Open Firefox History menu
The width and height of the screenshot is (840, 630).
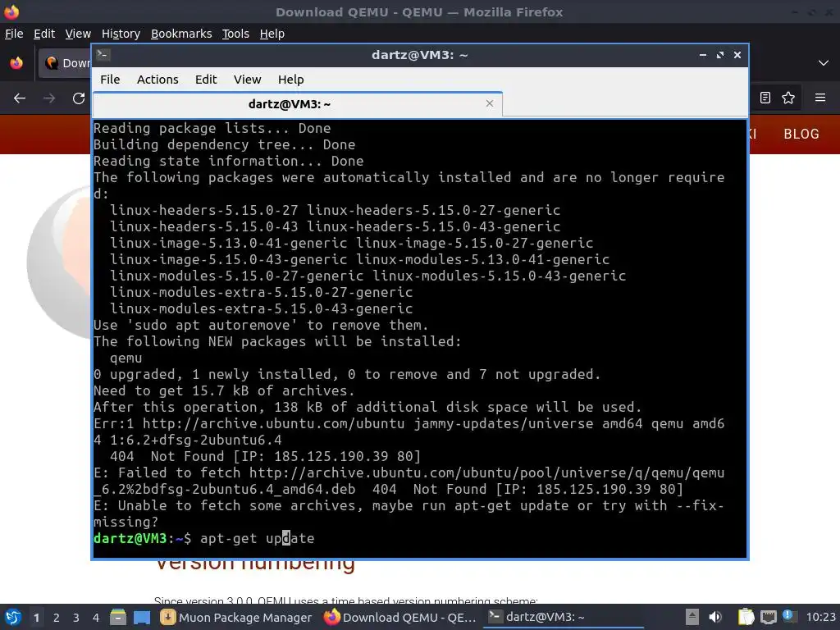(x=121, y=34)
